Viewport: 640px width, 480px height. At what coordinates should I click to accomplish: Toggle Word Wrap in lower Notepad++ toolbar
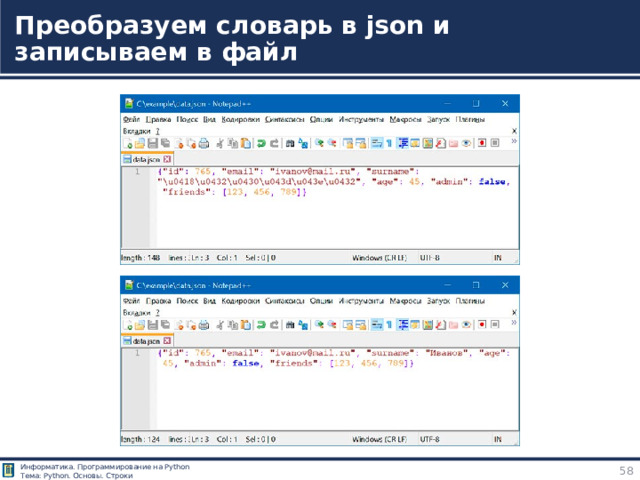(x=376, y=325)
